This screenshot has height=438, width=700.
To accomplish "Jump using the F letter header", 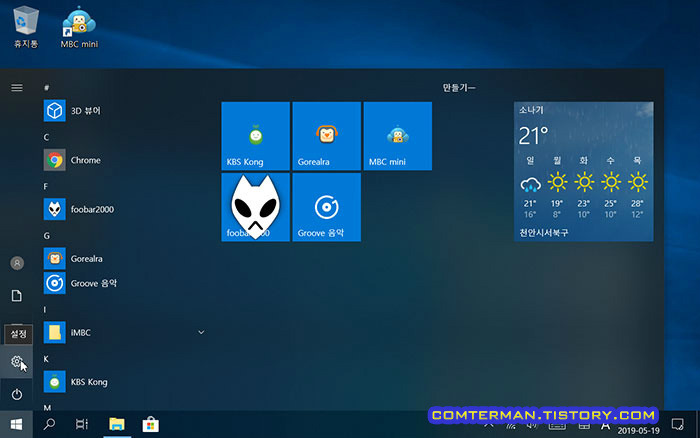I will click(x=46, y=186).
